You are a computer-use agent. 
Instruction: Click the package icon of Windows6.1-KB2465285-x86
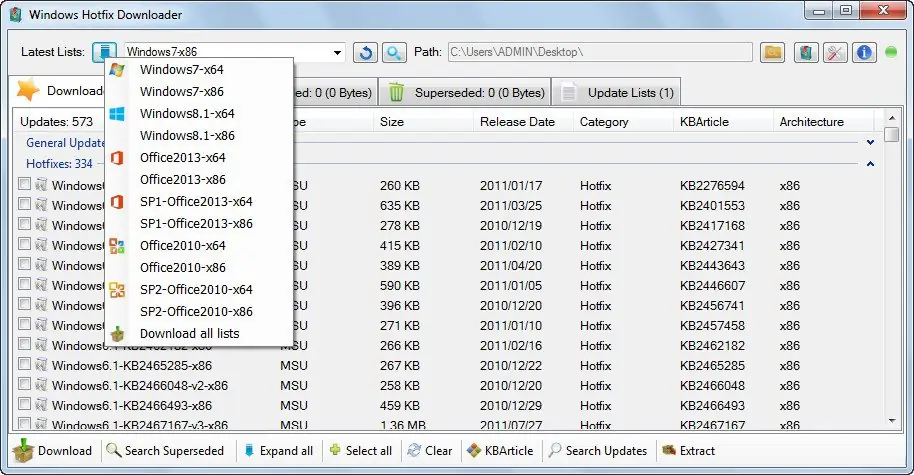pyautogui.click(x=41, y=365)
